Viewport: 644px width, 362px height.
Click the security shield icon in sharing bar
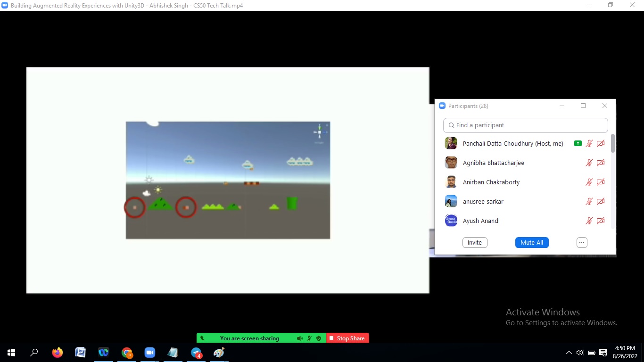[319, 338]
